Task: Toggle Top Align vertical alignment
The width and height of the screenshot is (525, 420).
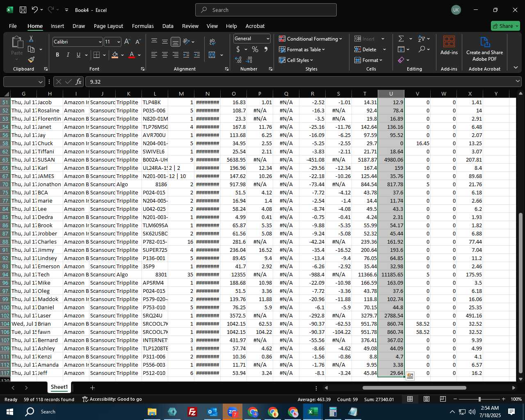Action: [x=154, y=42]
